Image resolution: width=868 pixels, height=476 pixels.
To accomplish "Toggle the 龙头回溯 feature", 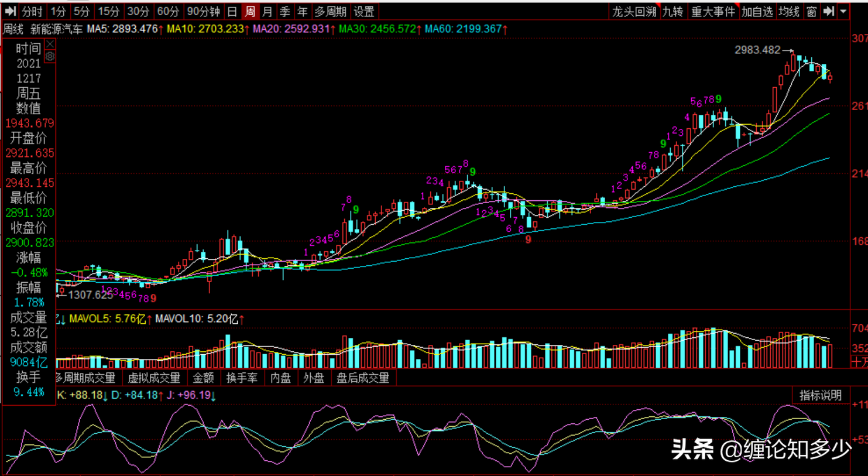I will click(x=634, y=11).
